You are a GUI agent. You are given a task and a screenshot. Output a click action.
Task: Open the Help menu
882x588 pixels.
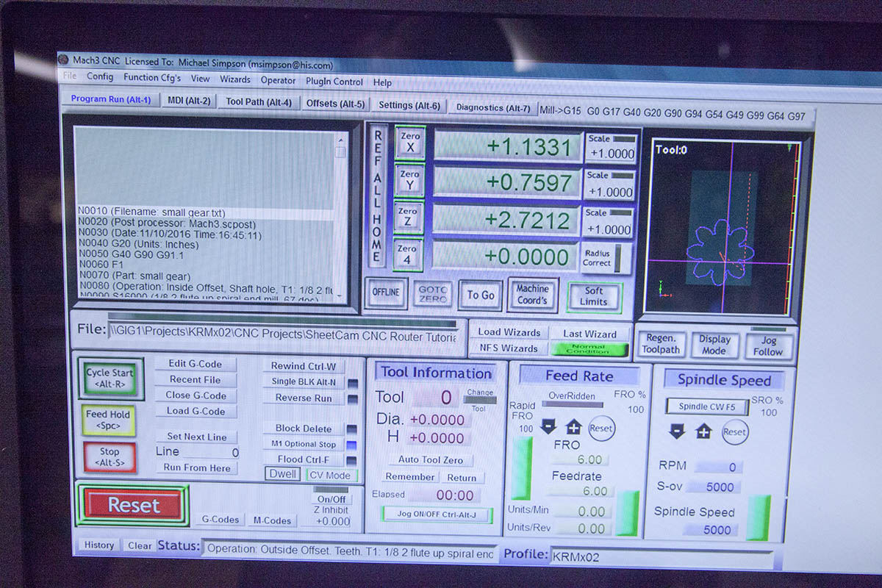[382, 82]
